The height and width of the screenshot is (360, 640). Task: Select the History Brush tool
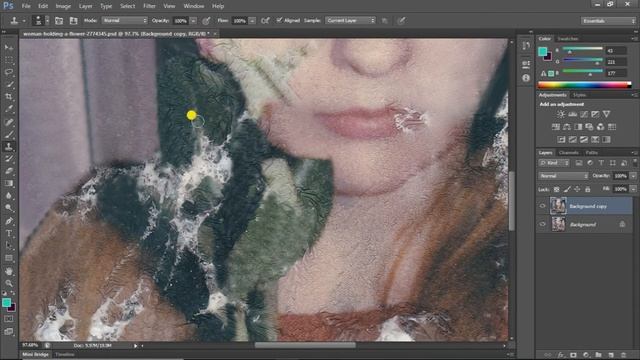9,158
